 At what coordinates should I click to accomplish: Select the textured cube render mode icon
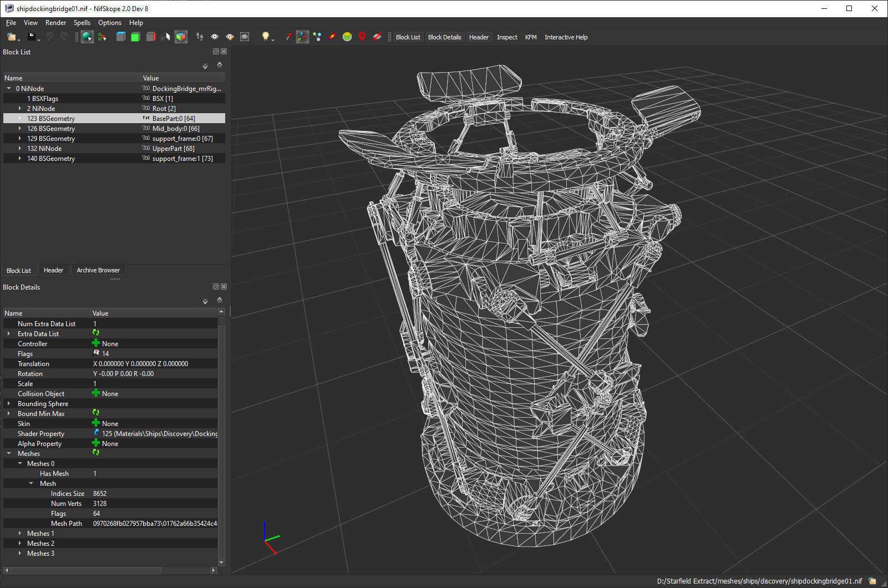[x=180, y=37]
